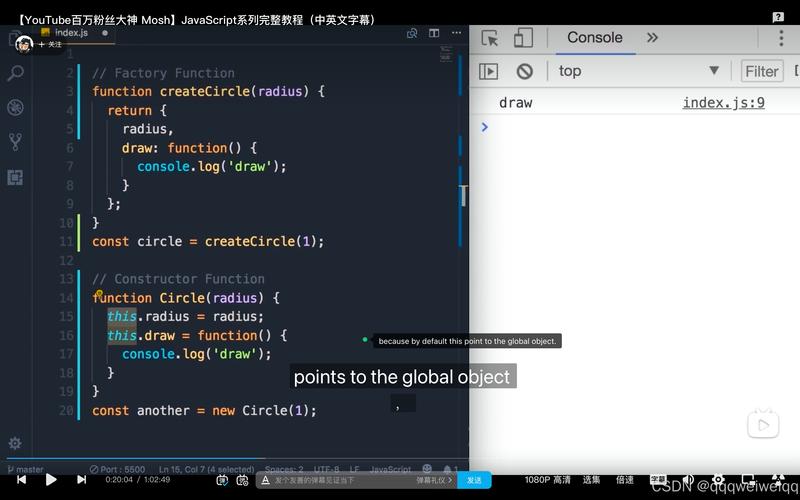Open the VS Code Search panel icon
This screenshot has width=800, height=500.
tap(15, 74)
